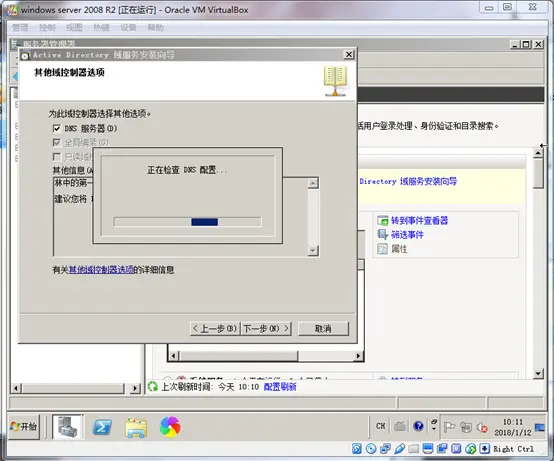
Task: Click the language bar keyboard icon
Action: pyautogui.click(x=400, y=426)
